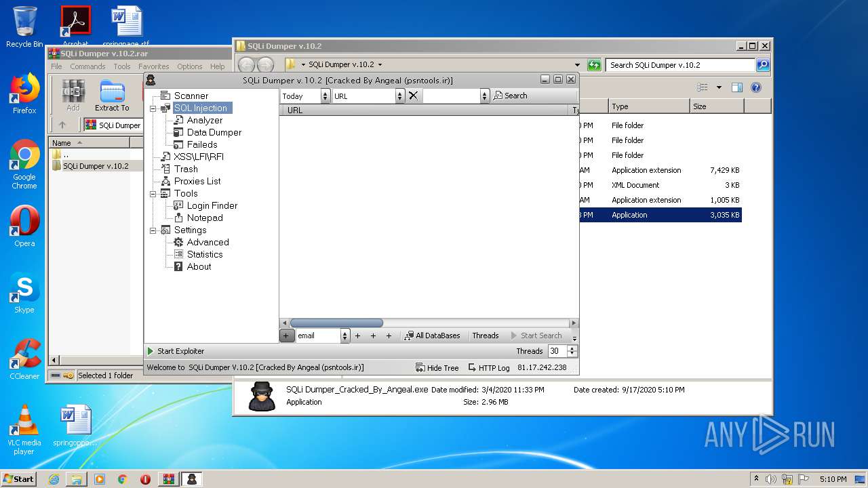Collapse the SQL Injection tree node

153,108
